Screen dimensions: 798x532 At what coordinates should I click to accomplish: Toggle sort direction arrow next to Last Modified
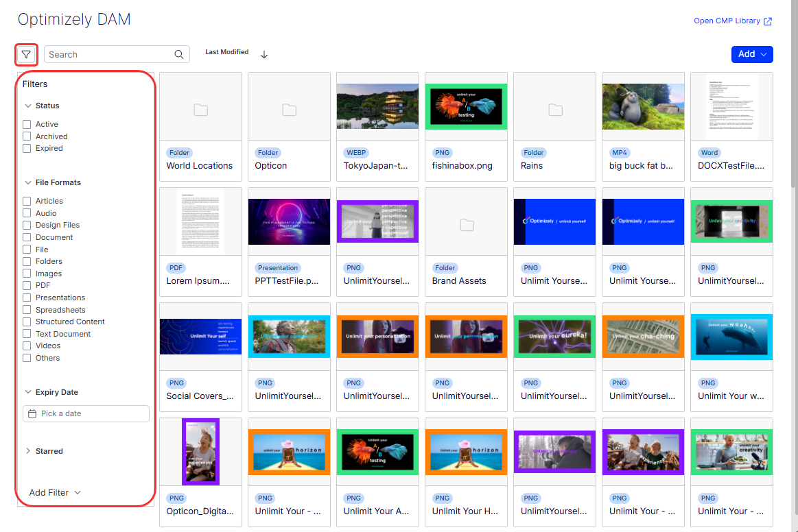point(264,55)
